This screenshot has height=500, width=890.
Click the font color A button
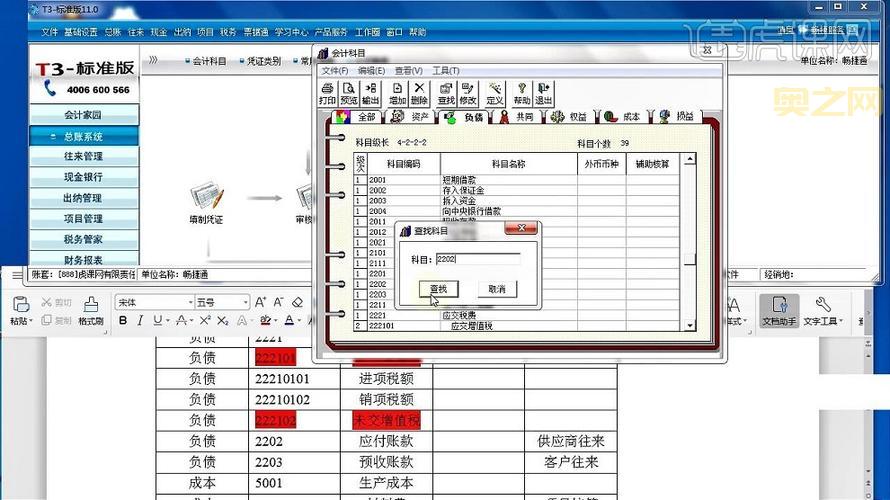[289, 321]
